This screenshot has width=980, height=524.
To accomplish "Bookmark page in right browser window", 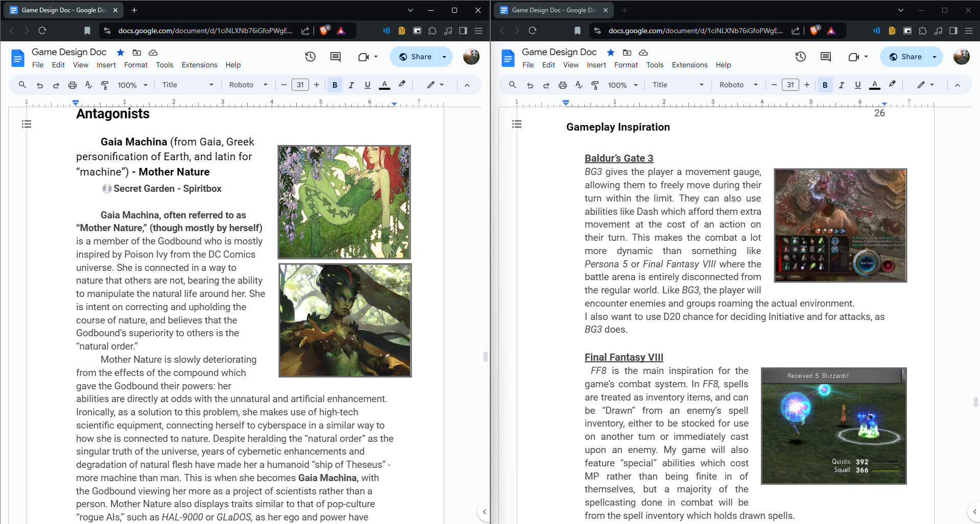I will (x=578, y=31).
